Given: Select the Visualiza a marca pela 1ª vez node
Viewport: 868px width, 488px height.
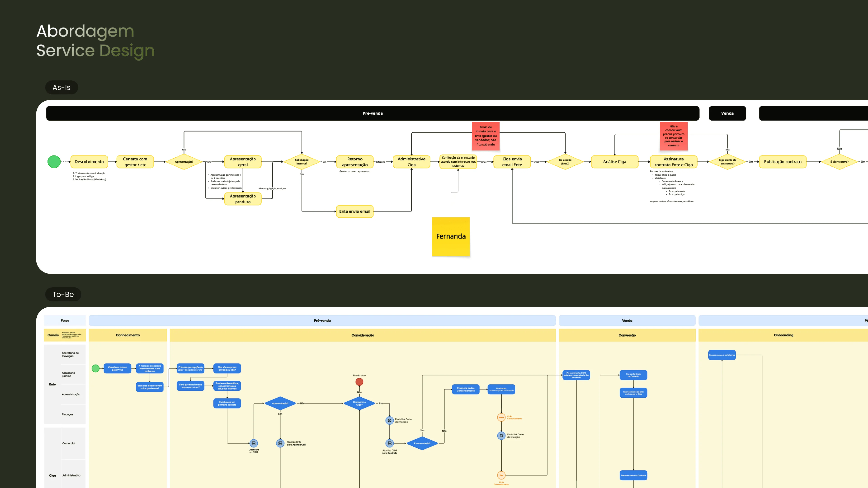Looking at the screenshot, I should (117, 368).
